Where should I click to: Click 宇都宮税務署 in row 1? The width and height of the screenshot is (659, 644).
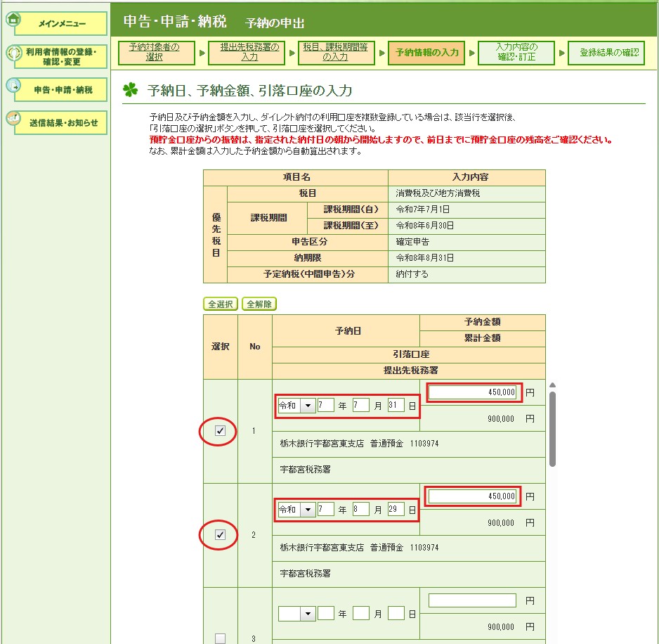point(305,470)
